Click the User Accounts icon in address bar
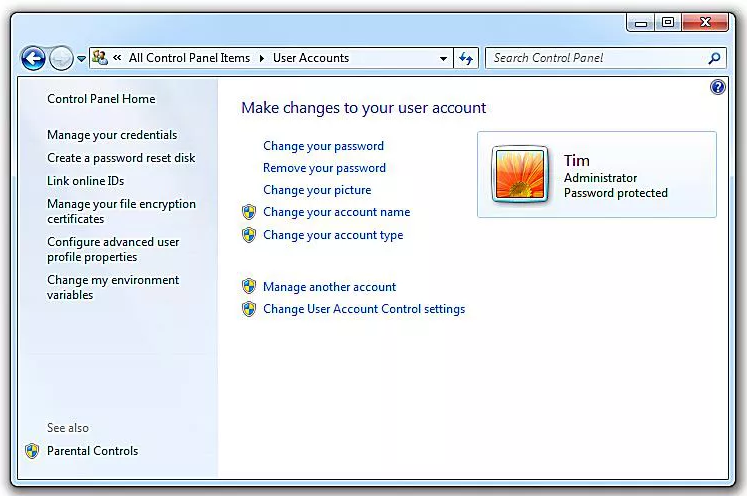This screenshot has width=747, height=496. point(100,58)
